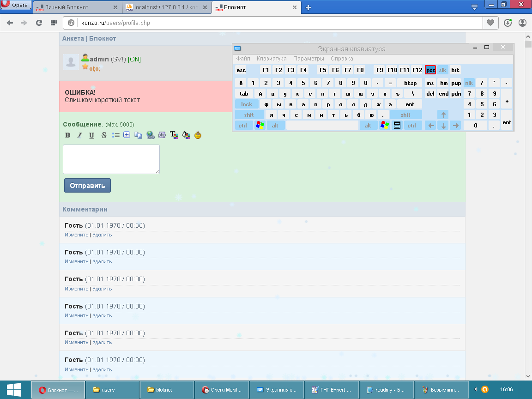Toggle the slk key on keyboard

[443, 70]
